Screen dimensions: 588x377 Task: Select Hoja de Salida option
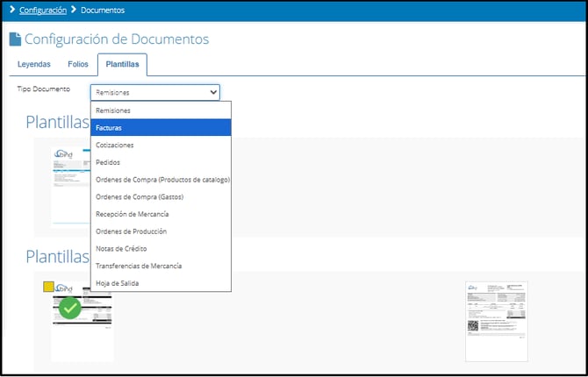tap(160, 282)
